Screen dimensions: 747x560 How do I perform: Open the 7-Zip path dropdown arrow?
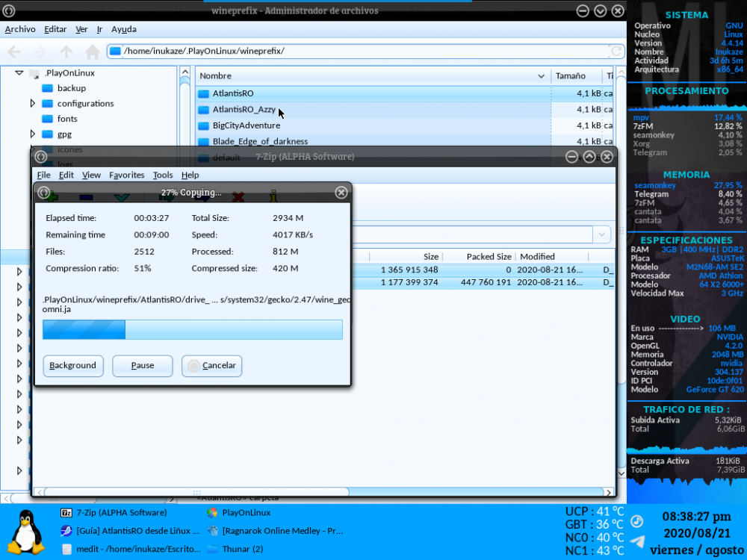(x=602, y=234)
